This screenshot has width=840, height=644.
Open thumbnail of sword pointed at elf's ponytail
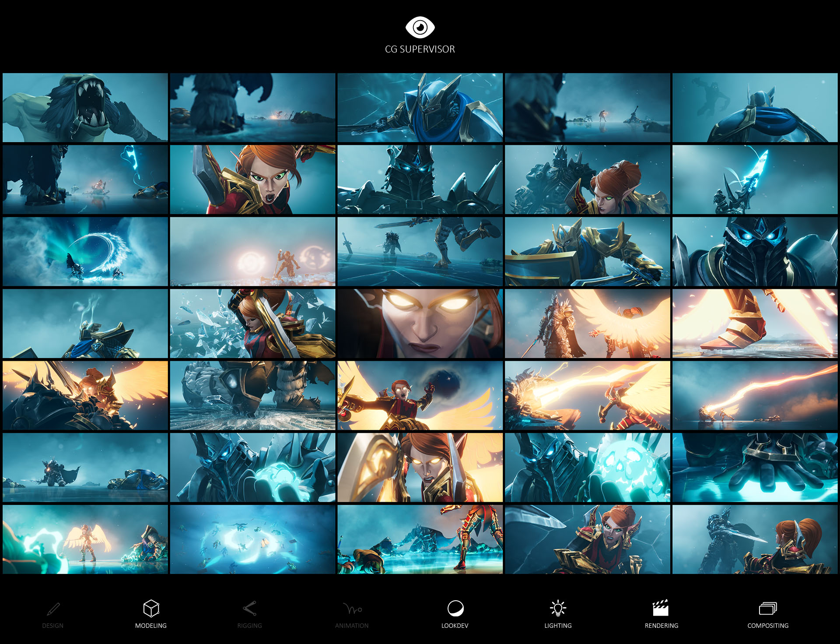(755, 539)
